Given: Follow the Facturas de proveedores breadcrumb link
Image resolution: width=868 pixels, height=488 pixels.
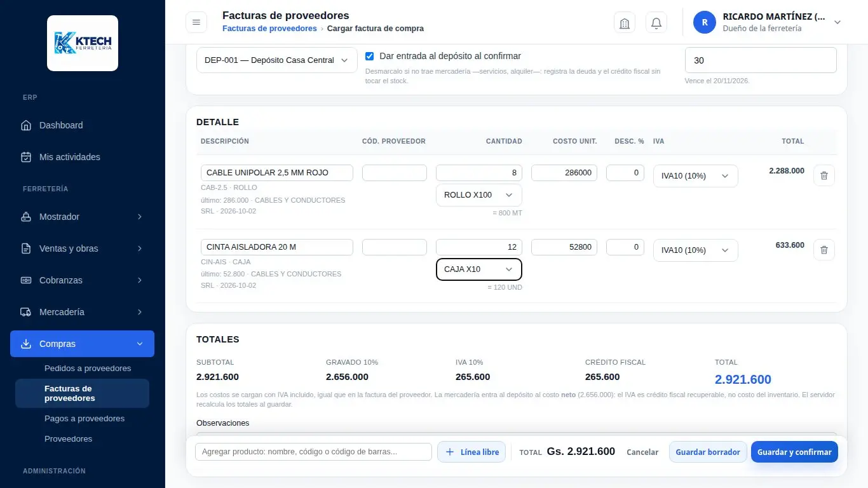Looking at the screenshot, I should [x=269, y=29].
